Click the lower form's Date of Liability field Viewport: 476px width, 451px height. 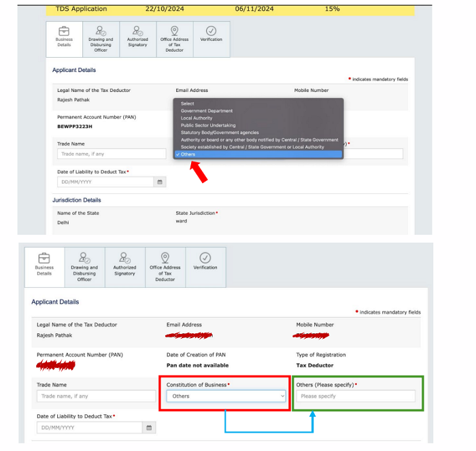(90, 427)
